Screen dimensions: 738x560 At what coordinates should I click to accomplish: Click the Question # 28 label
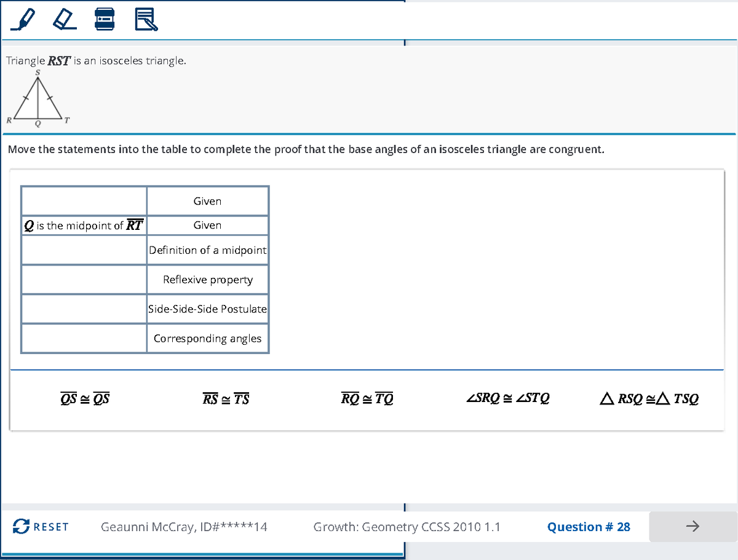point(589,527)
